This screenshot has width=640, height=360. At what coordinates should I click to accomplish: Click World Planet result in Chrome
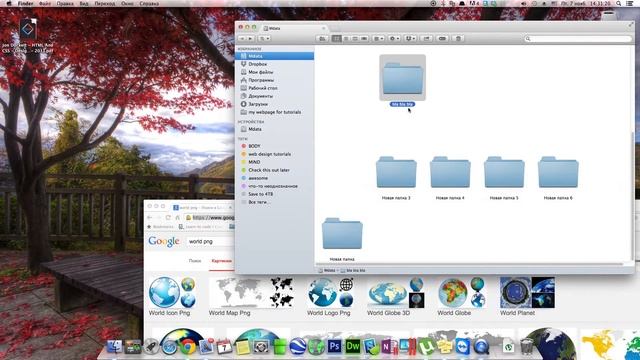[527, 296]
